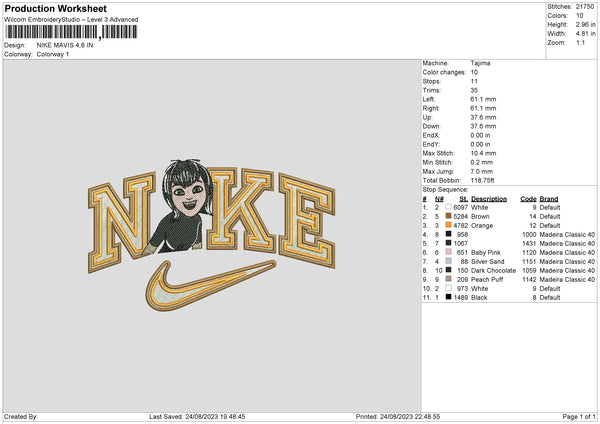Click design name 'NIKE MAVIS 4,8 IN'
This screenshot has height=424, width=600.
[x=65, y=45]
